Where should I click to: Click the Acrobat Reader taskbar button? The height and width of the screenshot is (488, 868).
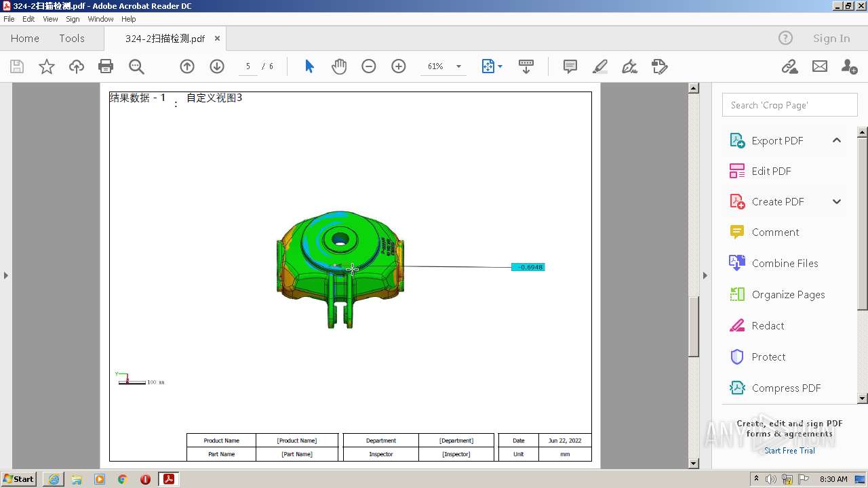click(168, 479)
